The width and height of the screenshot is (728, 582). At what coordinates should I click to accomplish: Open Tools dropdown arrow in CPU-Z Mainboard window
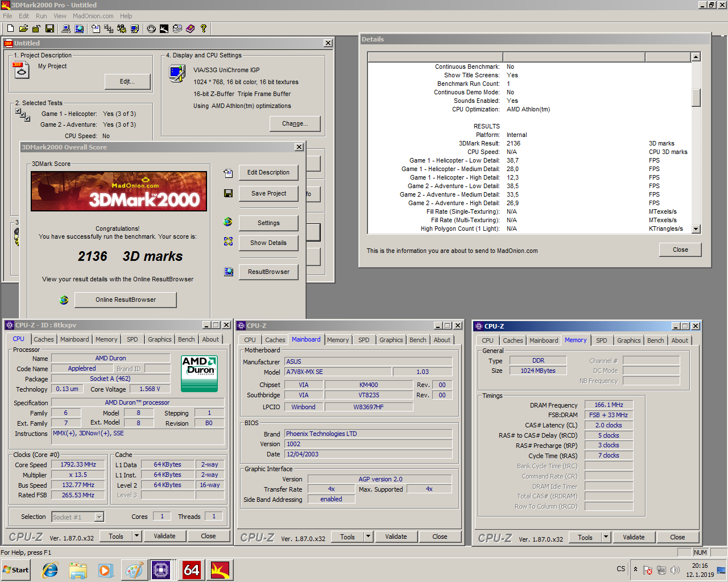pyautogui.click(x=368, y=536)
